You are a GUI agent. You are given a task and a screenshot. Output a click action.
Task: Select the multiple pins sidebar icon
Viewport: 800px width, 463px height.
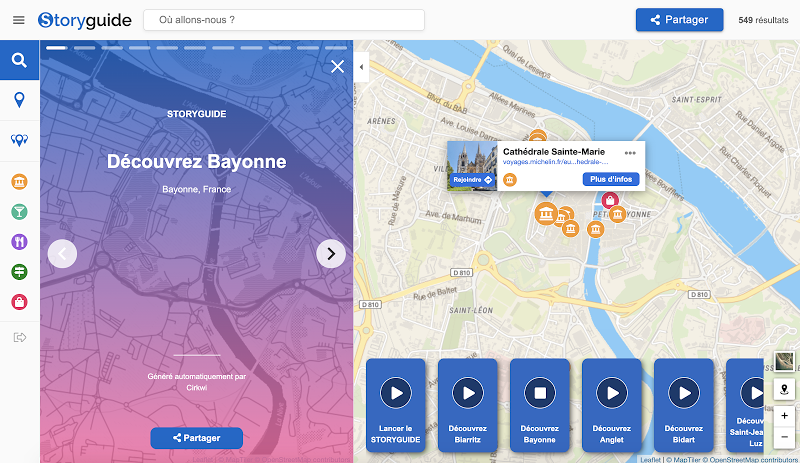pyautogui.click(x=19, y=140)
